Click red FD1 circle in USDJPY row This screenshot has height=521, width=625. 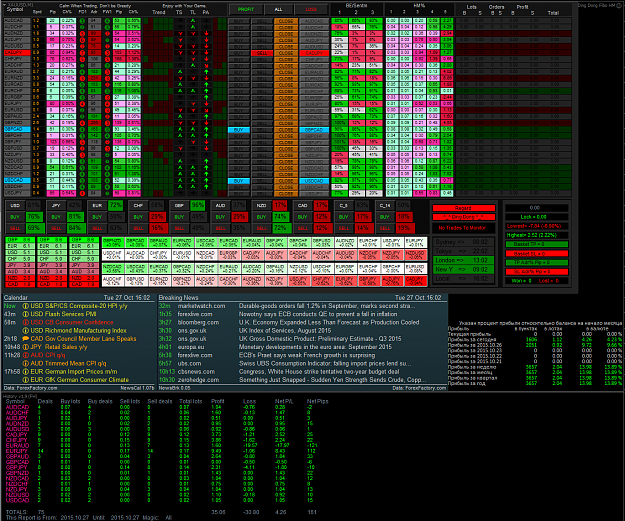point(82,193)
